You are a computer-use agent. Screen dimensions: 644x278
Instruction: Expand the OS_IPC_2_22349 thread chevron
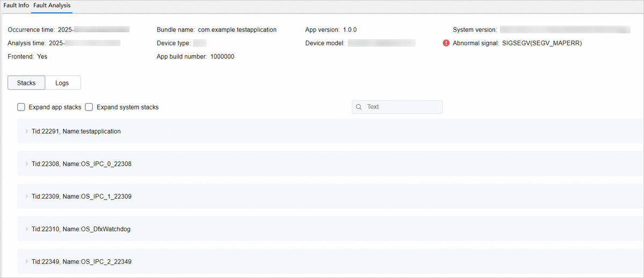point(26,262)
